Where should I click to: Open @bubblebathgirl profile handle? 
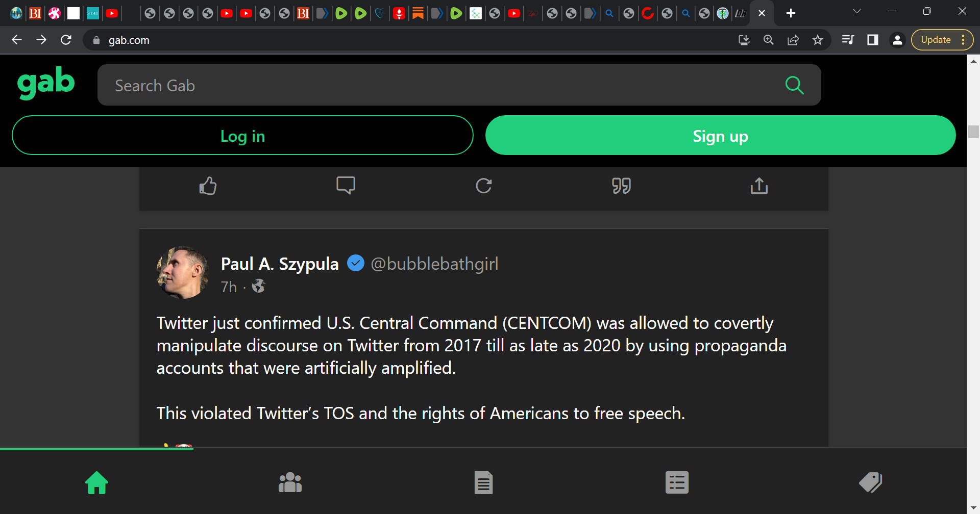click(x=434, y=264)
